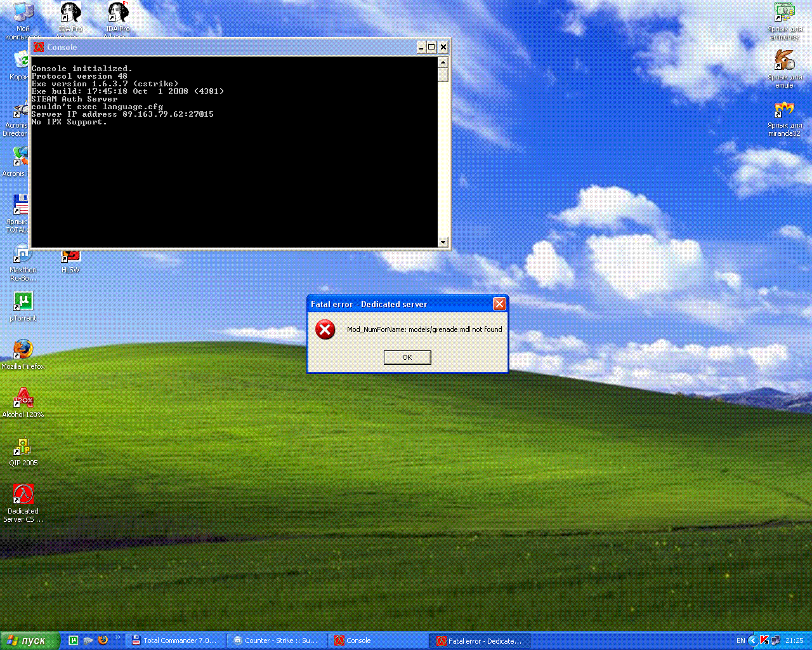The width and height of the screenshot is (812, 650).
Task: Click the 'Console initialized.' line in the console
Action: point(82,69)
